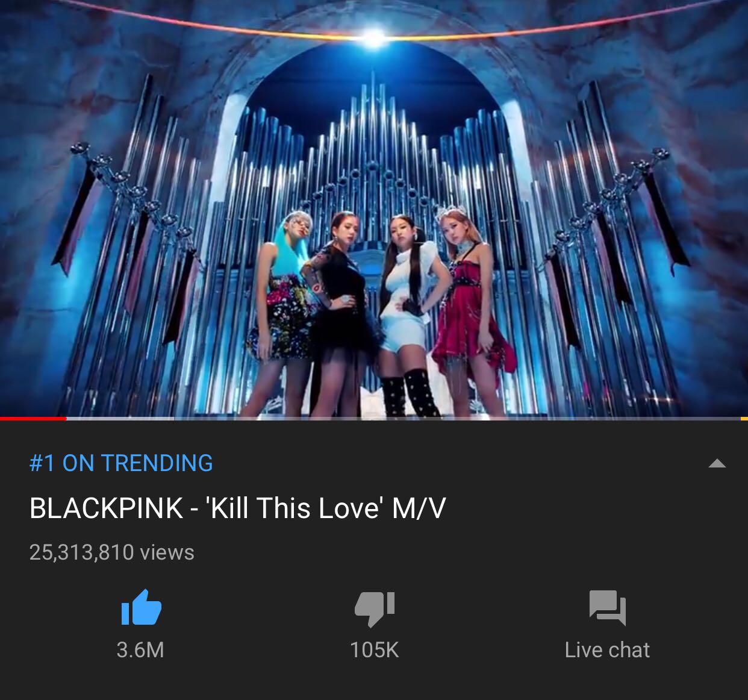Seek to the grey buffered section of progress bar
The width and height of the screenshot is (748, 700).
pyautogui.click(x=120, y=418)
